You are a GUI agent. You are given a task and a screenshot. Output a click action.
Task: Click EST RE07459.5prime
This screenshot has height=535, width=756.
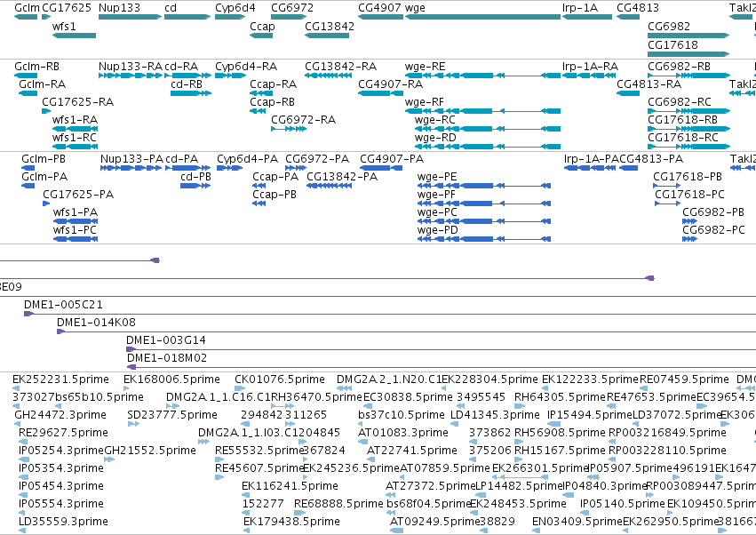(645, 388)
